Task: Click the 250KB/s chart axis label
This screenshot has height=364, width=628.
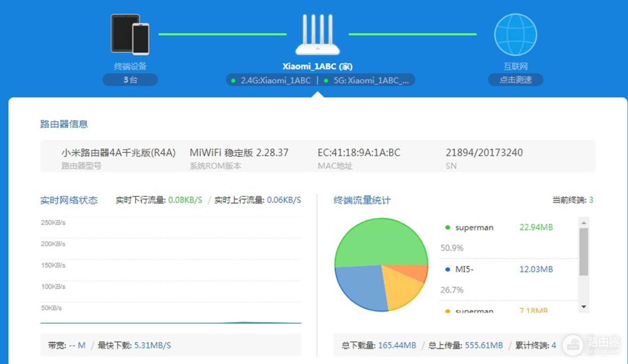Action: coord(53,223)
